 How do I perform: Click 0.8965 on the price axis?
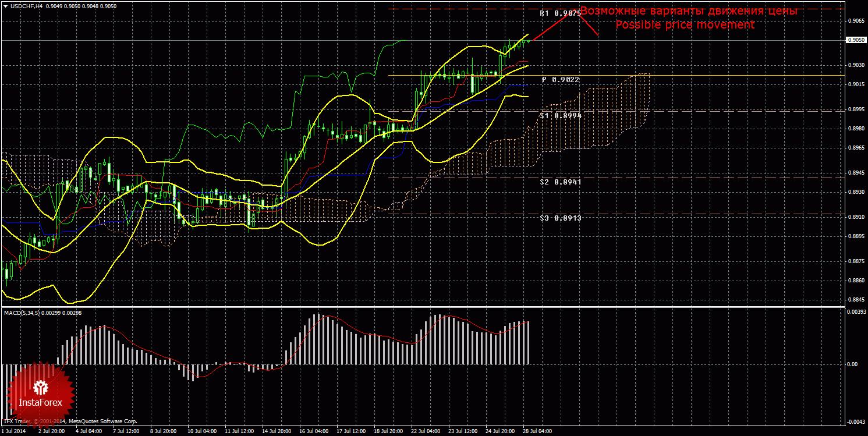tap(856, 149)
